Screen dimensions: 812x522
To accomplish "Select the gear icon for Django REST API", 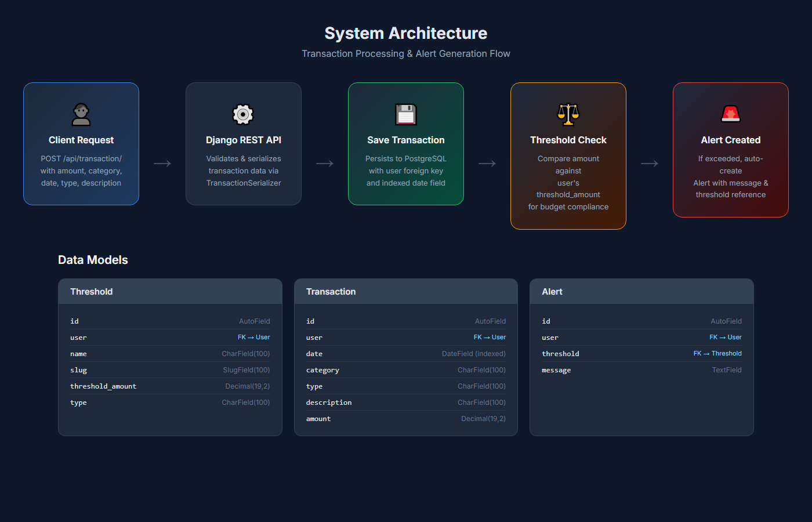I will pyautogui.click(x=244, y=114).
